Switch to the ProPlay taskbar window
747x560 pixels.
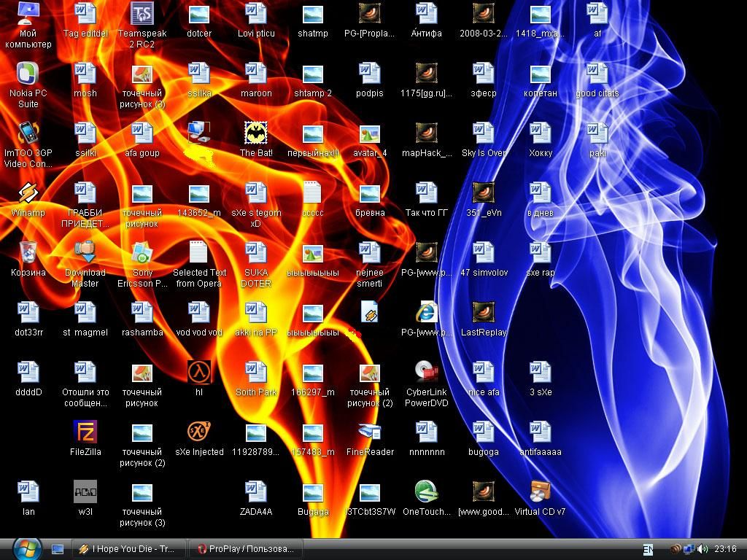click(x=245, y=549)
